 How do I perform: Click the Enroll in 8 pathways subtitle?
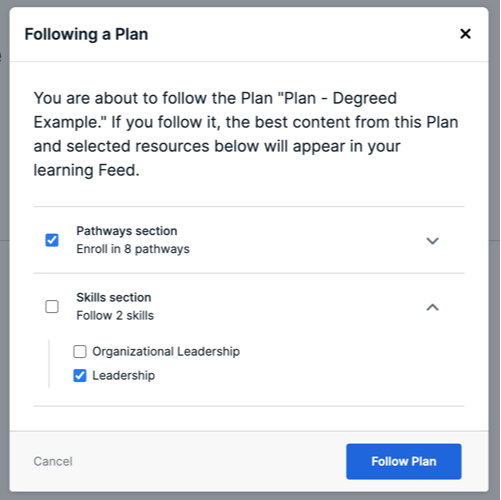133,249
